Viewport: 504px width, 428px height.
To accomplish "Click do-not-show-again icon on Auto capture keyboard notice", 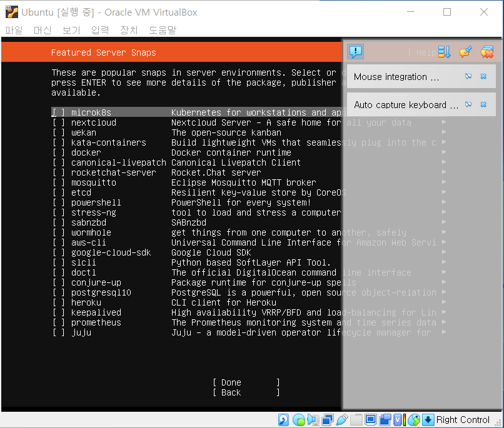I will click(468, 104).
